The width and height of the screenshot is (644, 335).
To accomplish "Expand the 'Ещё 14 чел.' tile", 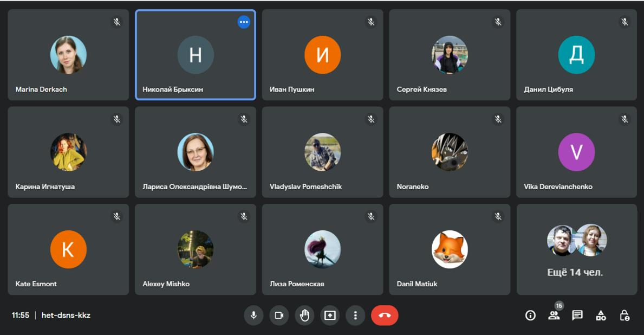I will click(x=576, y=249).
